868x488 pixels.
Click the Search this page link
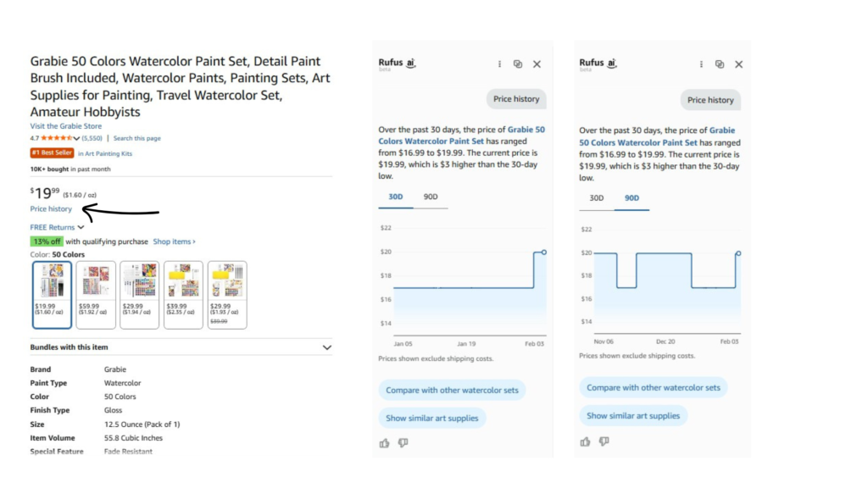point(136,138)
